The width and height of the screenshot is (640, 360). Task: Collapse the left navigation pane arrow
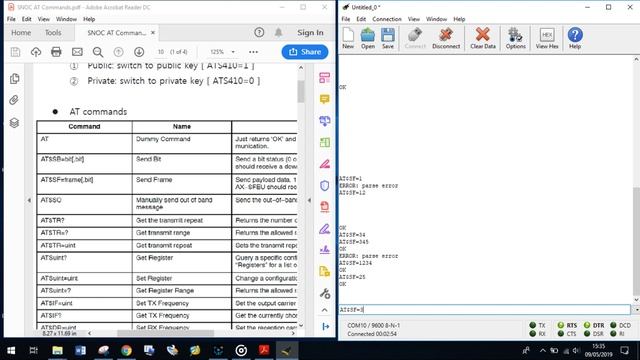(x=29, y=200)
